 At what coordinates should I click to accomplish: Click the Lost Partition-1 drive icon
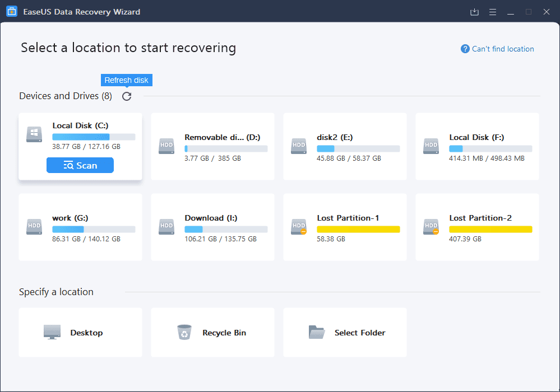pyautogui.click(x=298, y=226)
